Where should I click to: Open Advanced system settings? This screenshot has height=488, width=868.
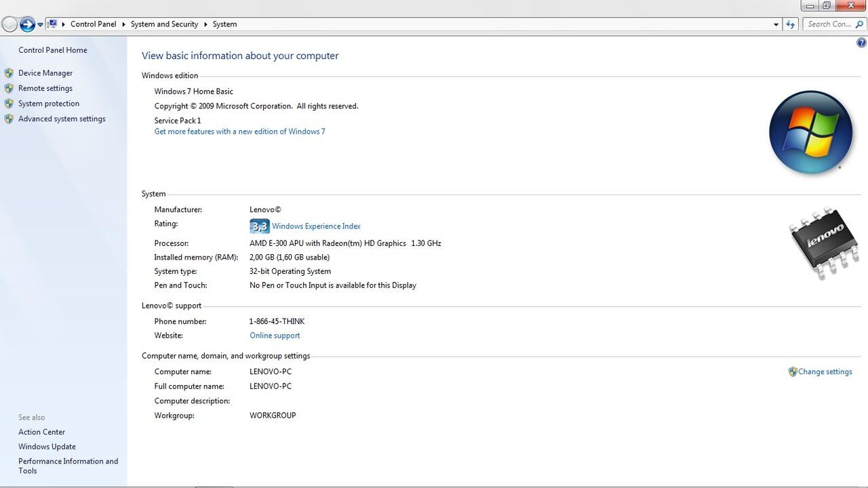click(62, 119)
